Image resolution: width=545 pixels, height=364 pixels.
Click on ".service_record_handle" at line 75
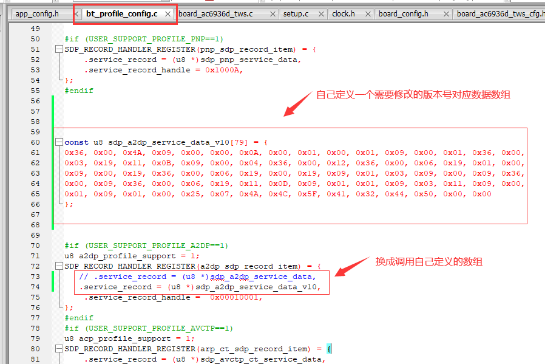(x=137, y=297)
